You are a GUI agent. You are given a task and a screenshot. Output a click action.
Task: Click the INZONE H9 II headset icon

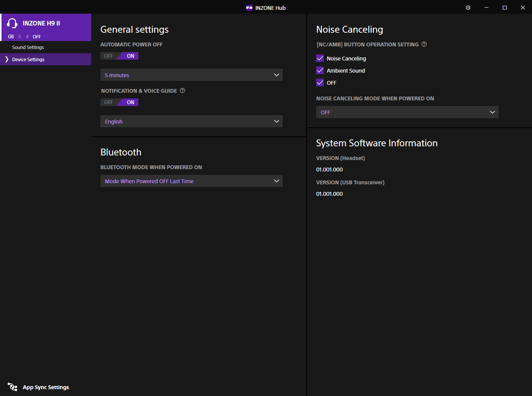tap(12, 24)
